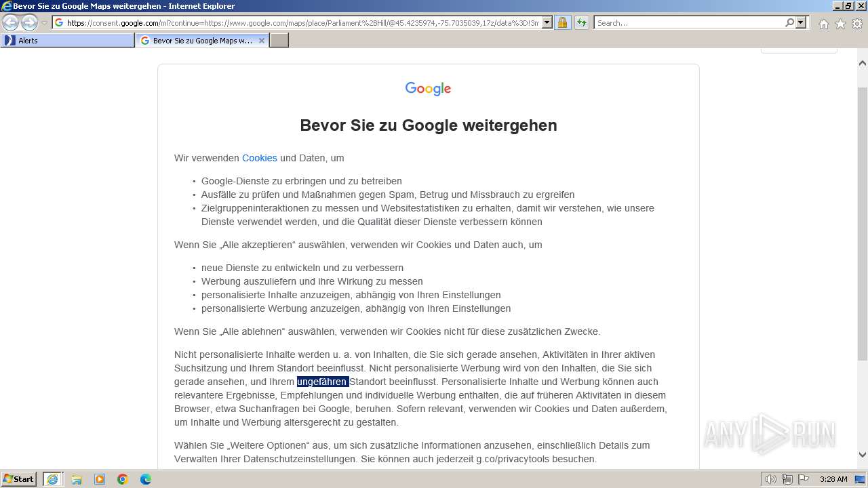This screenshot has width=868, height=488.
Task: Open the security lock report icon
Action: [562, 23]
